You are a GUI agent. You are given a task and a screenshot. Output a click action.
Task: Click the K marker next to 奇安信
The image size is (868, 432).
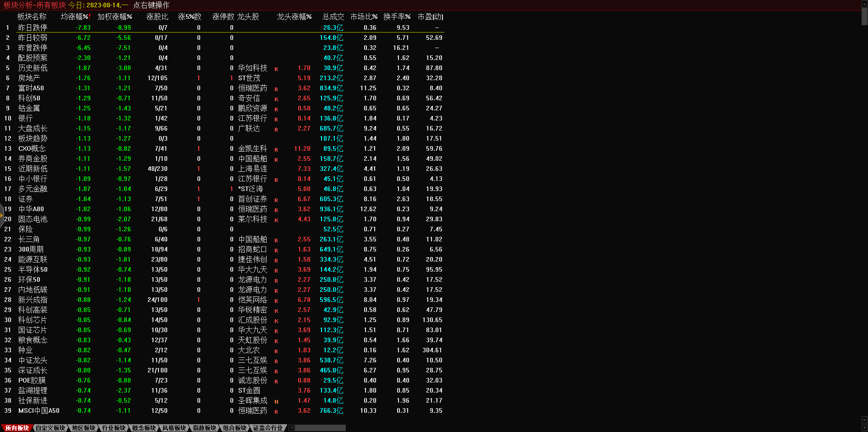[276, 99]
